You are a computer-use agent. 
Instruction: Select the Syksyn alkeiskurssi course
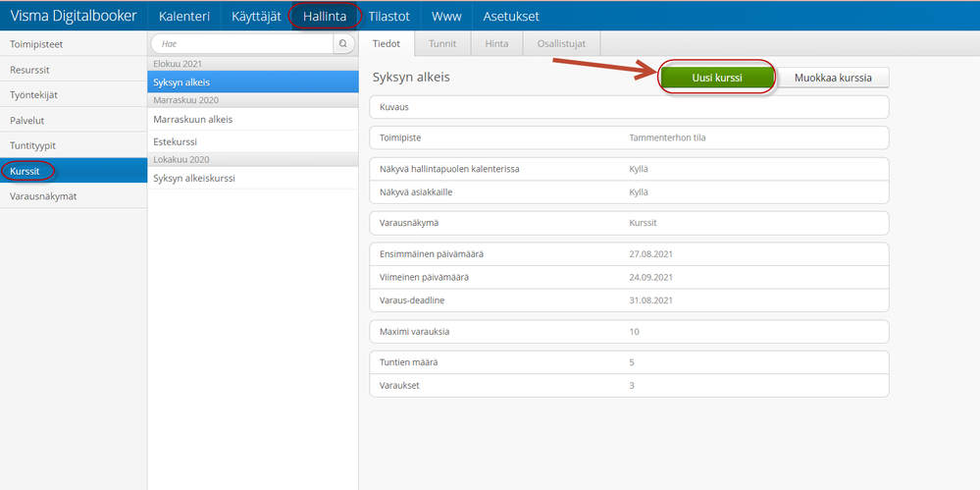253,179
